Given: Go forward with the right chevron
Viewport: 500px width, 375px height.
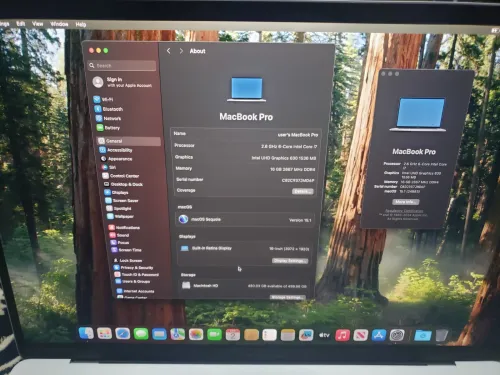Looking at the screenshot, I should (x=181, y=51).
